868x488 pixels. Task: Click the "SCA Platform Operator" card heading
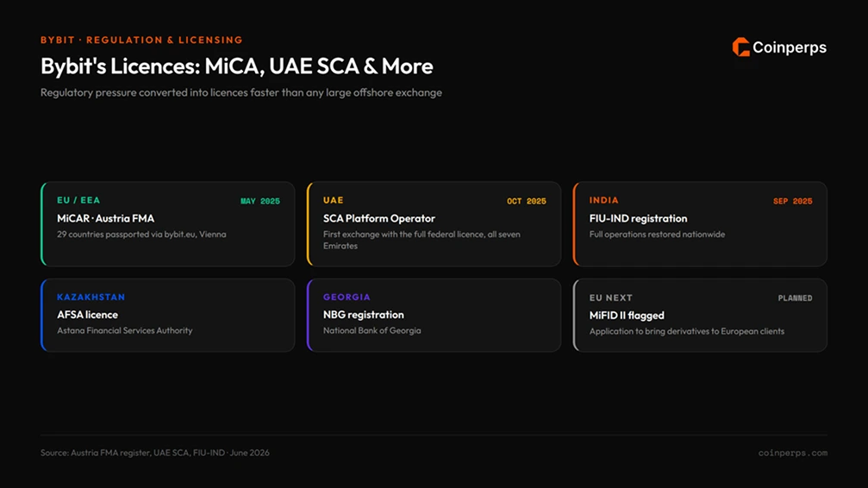point(379,218)
